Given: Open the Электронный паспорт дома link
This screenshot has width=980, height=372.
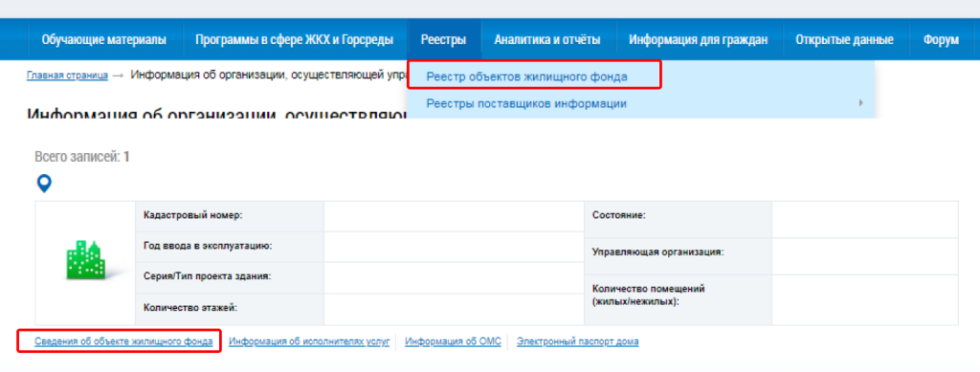Looking at the screenshot, I should 577,341.
